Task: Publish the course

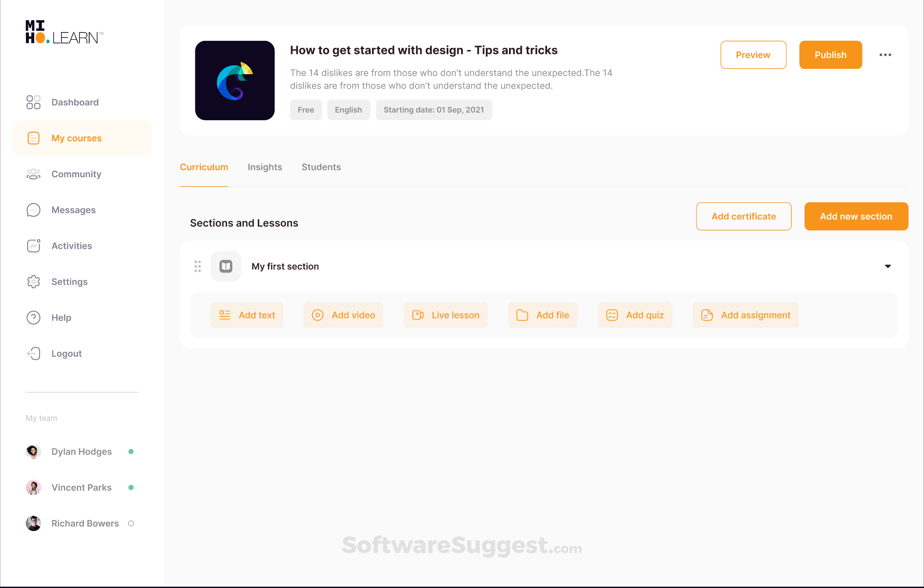Action: [x=830, y=54]
